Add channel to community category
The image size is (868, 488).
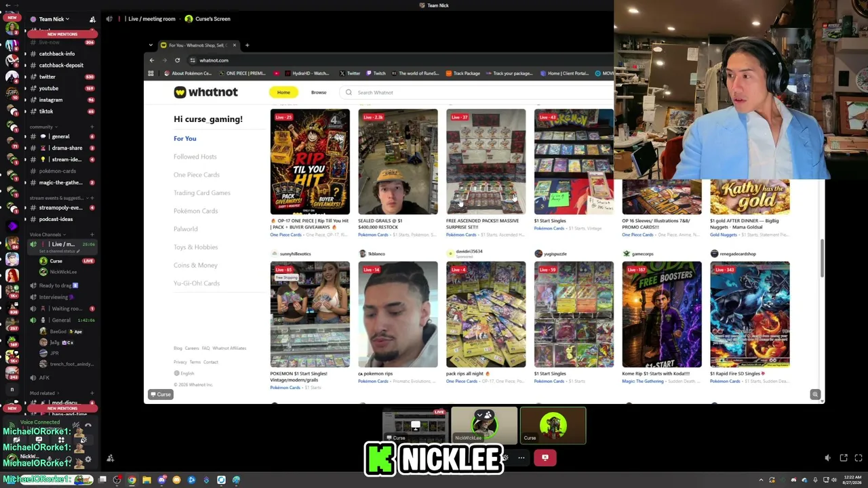(x=92, y=127)
